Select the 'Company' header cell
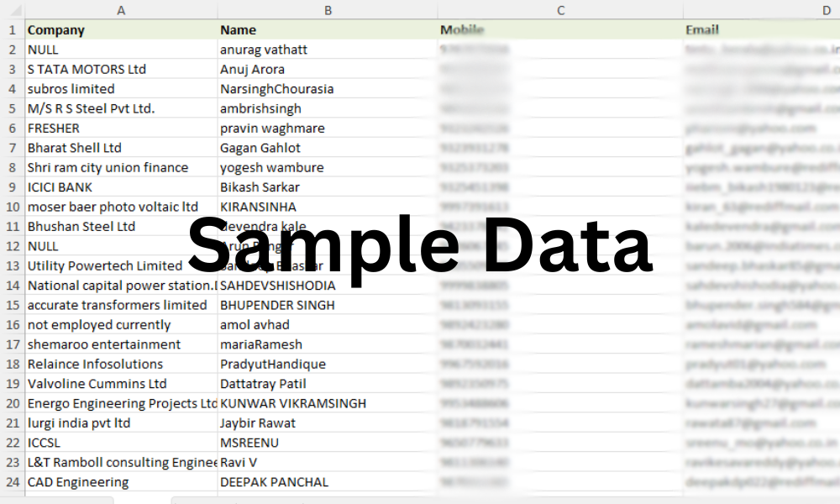The width and height of the screenshot is (840, 504). pos(121,30)
